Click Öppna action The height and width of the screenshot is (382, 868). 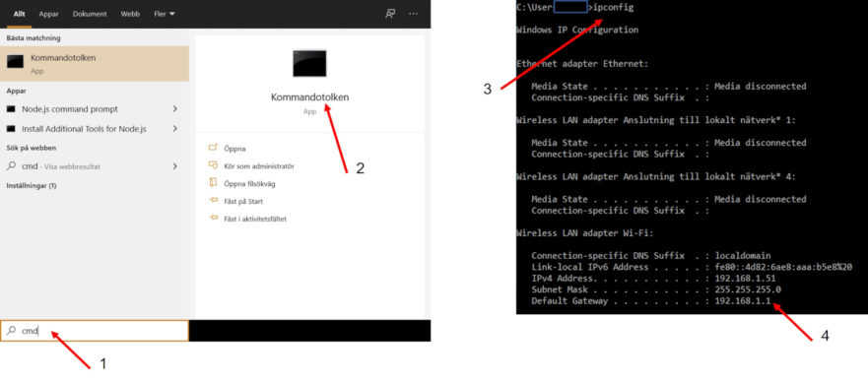click(234, 149)
